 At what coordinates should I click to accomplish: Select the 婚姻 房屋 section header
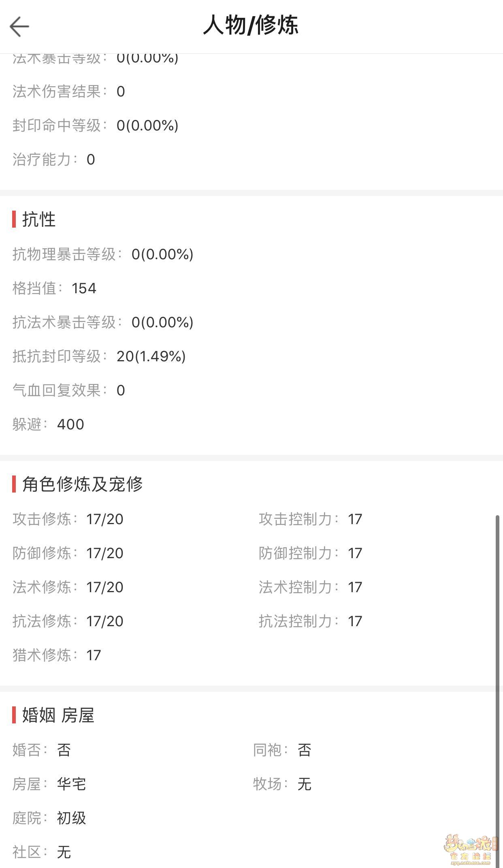tap(58, 715)
